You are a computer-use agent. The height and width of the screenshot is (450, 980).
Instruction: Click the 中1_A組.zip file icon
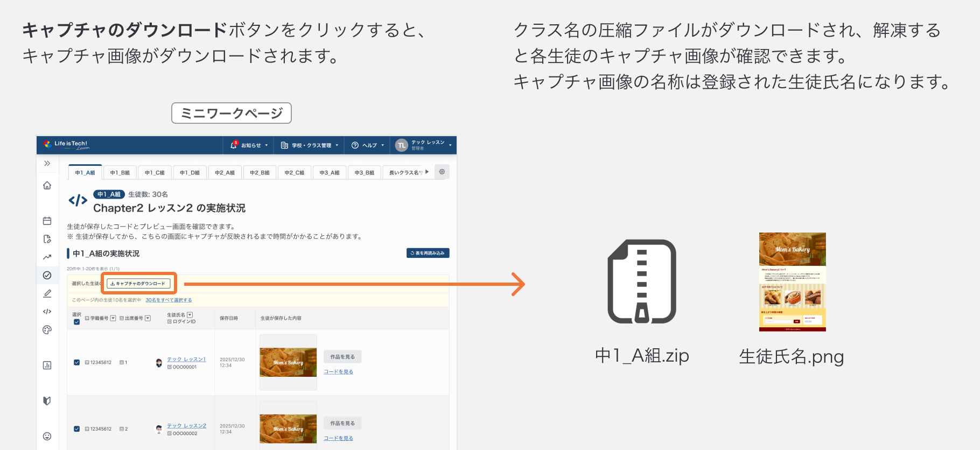coord(642,282)
